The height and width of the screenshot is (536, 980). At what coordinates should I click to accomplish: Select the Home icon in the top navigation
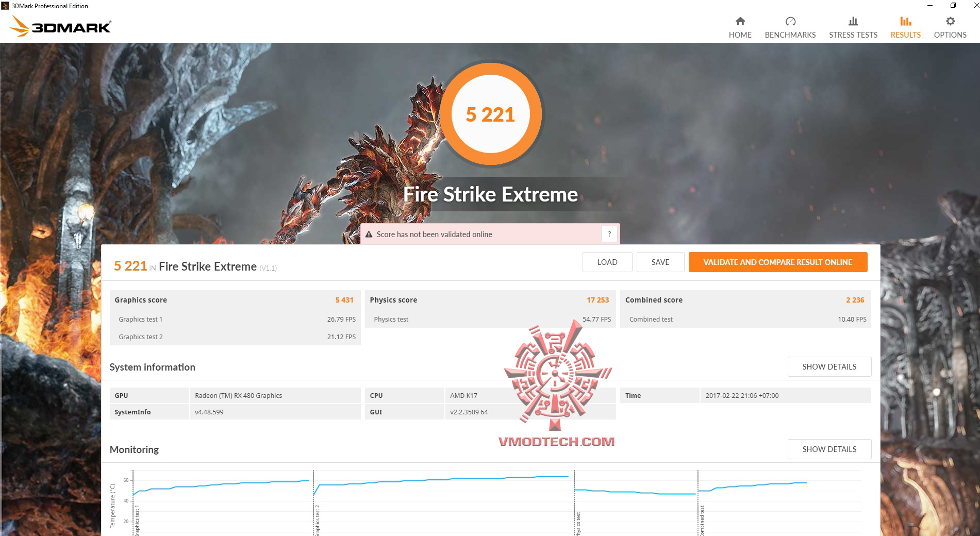740,22
